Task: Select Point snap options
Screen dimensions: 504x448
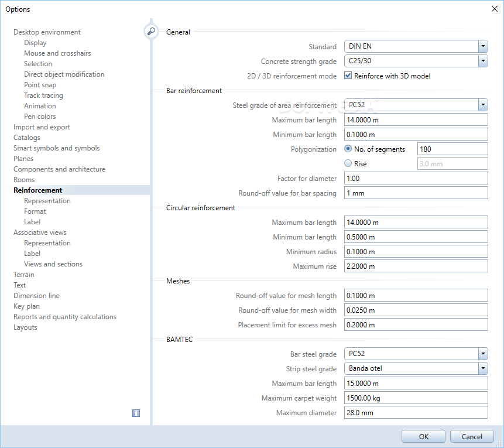Action: click(40, 85)
